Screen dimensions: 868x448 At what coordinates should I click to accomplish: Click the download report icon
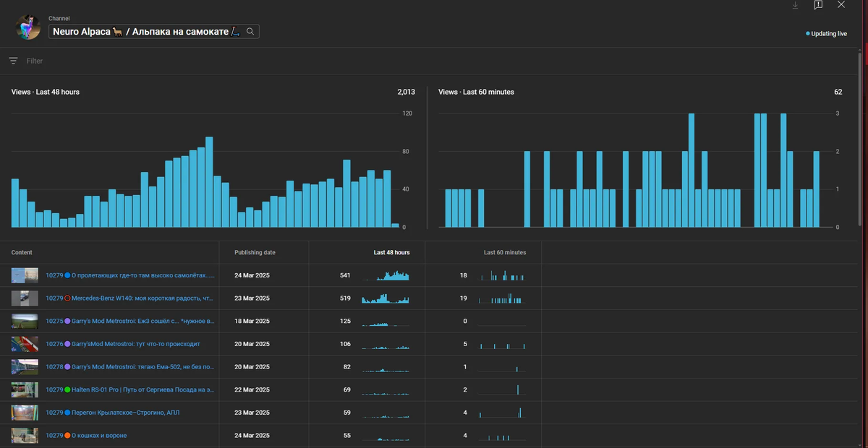tap(795, 5)
